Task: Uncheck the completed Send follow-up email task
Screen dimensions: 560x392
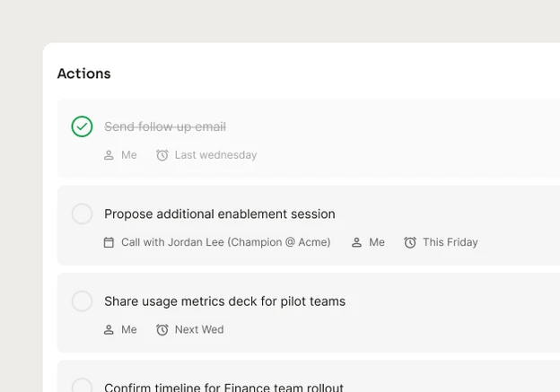Action: coord(82,126)
